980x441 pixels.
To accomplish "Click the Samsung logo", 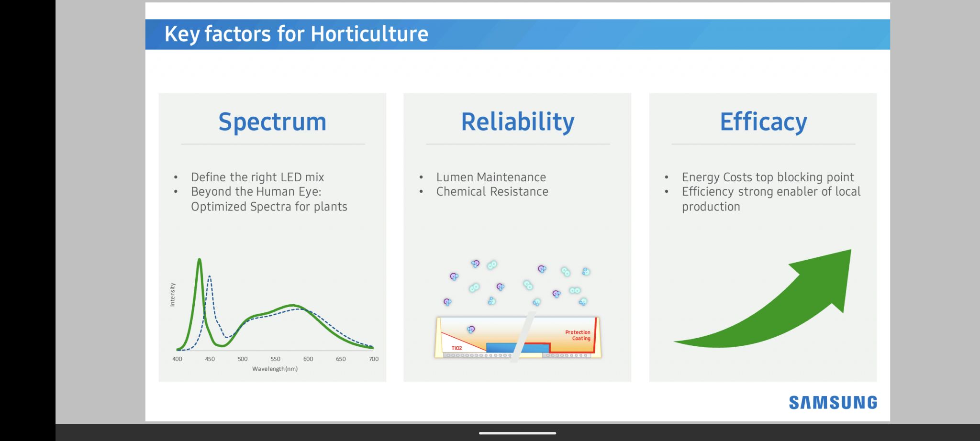I will [x=833, y=403].
